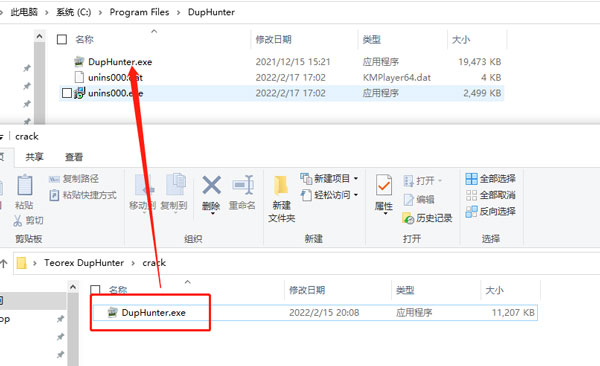Click Invert selection (反向选择)
Viewport: 600px width, 366px height.
click(490, 211)
